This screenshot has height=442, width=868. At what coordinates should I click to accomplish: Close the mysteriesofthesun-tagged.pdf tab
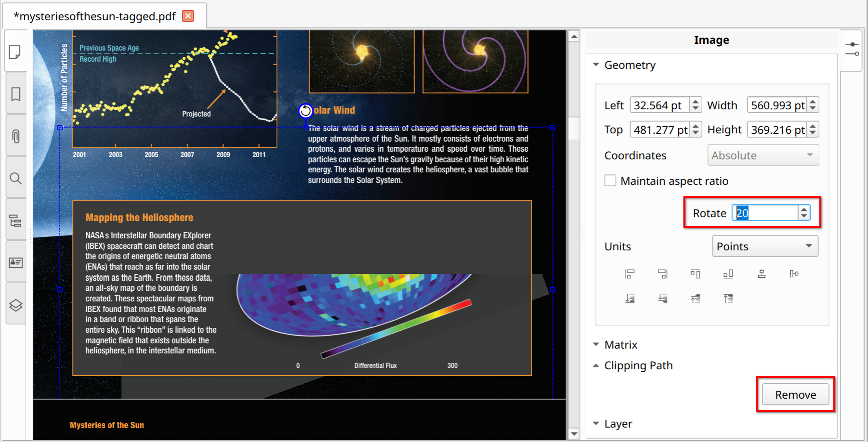[188, 16]
